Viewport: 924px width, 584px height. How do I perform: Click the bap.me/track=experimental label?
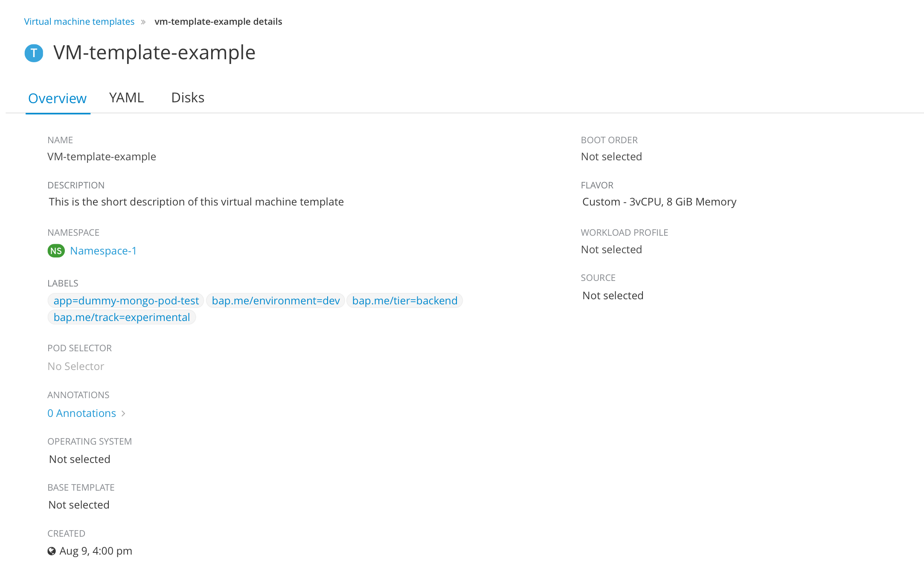pyautogui.click(x=122, y=317)
